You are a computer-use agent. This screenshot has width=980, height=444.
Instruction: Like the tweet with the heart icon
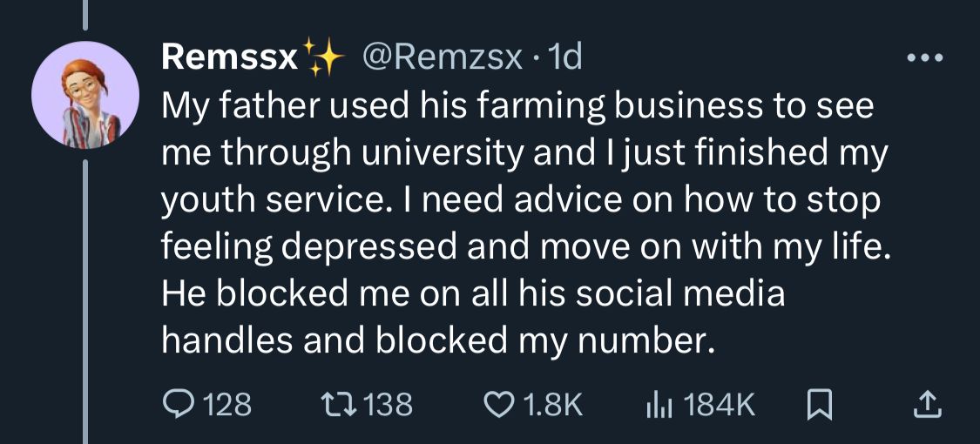(x=499, y=403)
